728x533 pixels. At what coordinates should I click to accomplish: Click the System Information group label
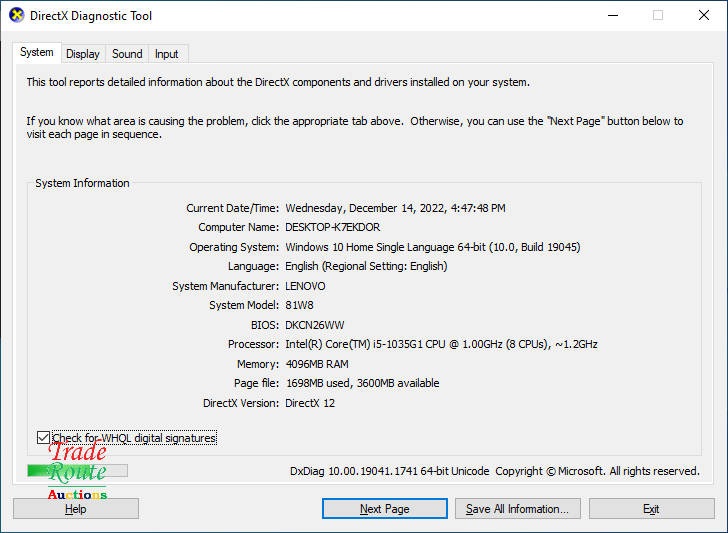[82, 183]
